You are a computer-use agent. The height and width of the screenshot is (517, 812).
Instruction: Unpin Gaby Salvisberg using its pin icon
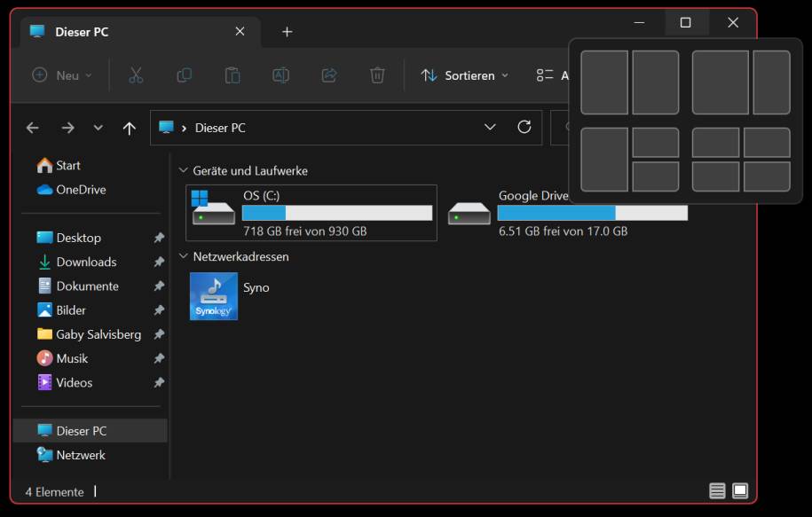(x=159, y=334)
